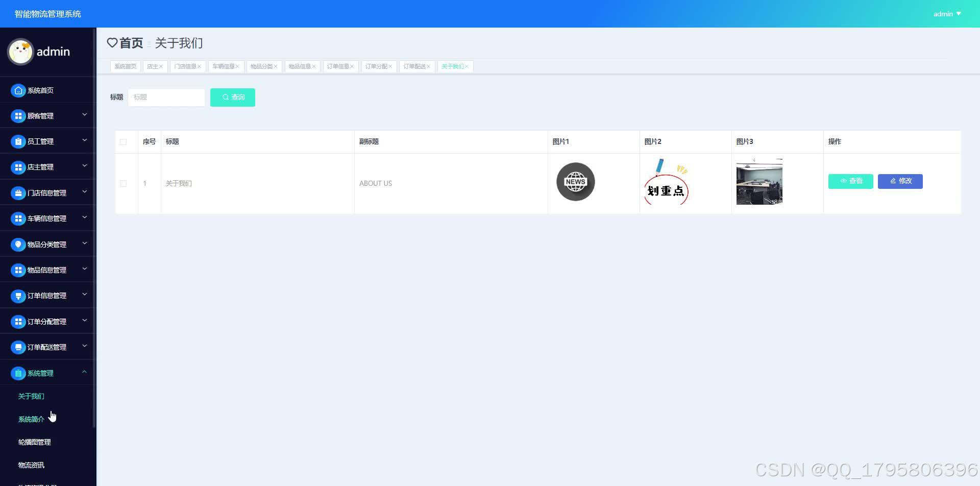This screenshot has height=486, width=980.
Task: Open the NEWS globe thumbnail in 图片1
Action: (x=575, y=182)
